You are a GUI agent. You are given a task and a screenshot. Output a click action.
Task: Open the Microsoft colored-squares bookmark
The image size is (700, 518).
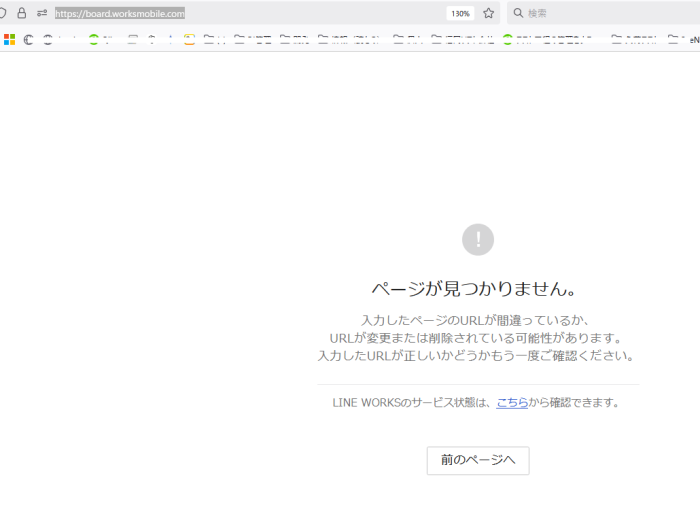click(9, 40)
